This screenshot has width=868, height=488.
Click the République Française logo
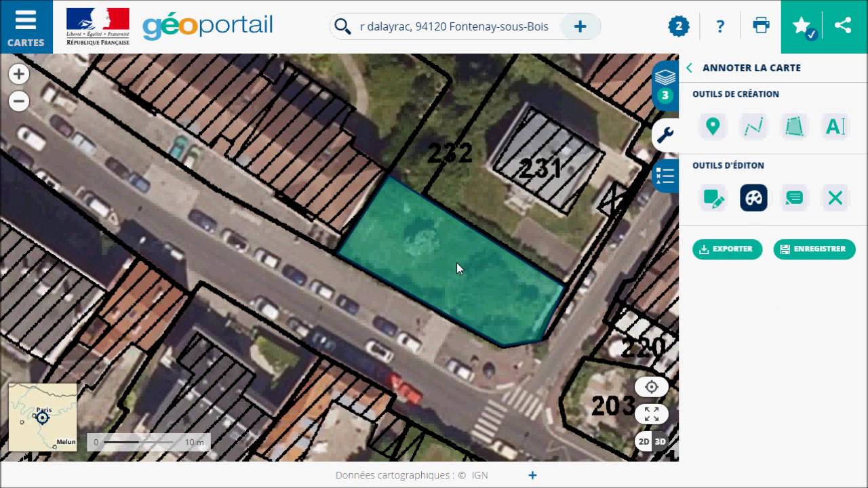(x=98, y=26)
